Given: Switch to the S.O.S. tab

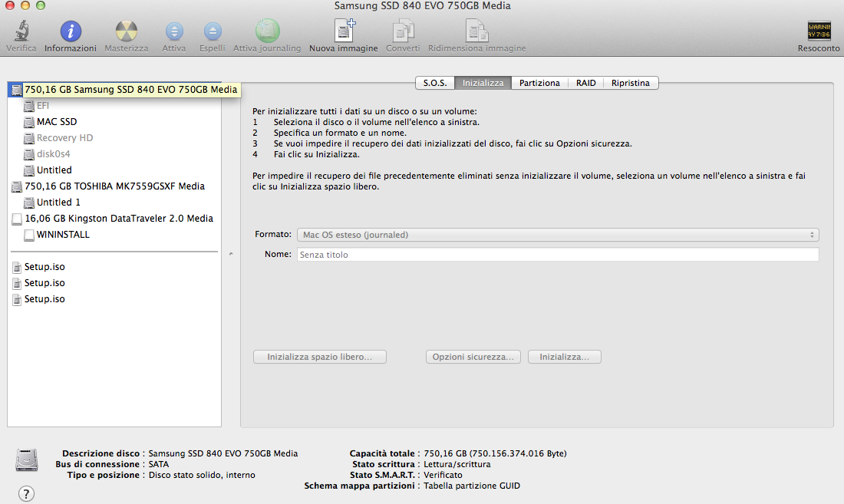Looking at the screenshot, I should coord(435,83).
